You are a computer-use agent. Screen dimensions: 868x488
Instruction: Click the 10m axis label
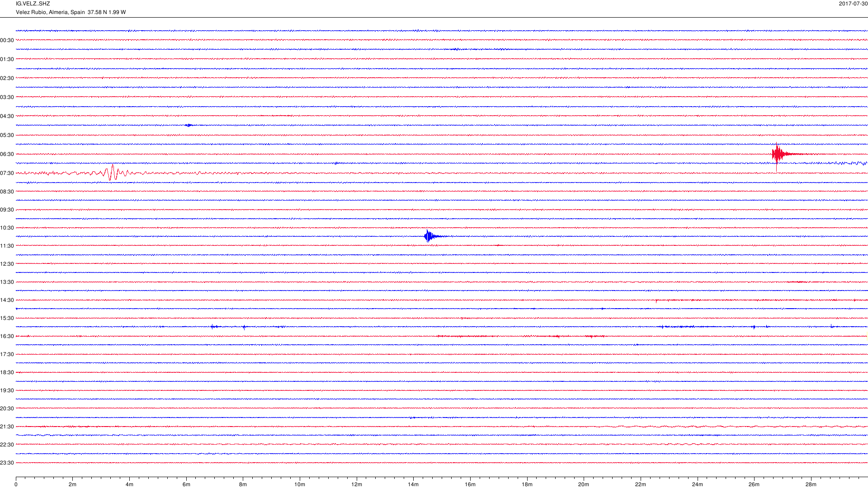point(300,484)
